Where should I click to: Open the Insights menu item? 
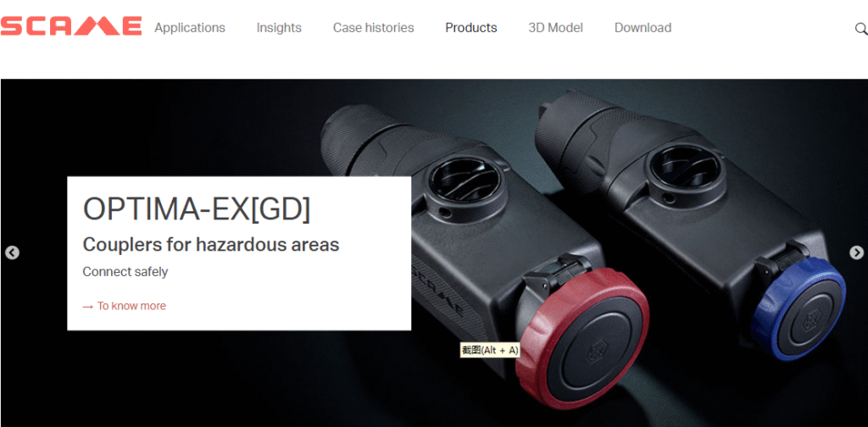(279, 28)
